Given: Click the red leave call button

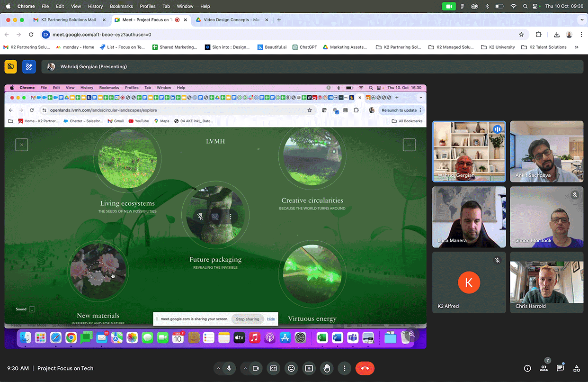Looking at the screenshot, I should [x=365, y=368].
